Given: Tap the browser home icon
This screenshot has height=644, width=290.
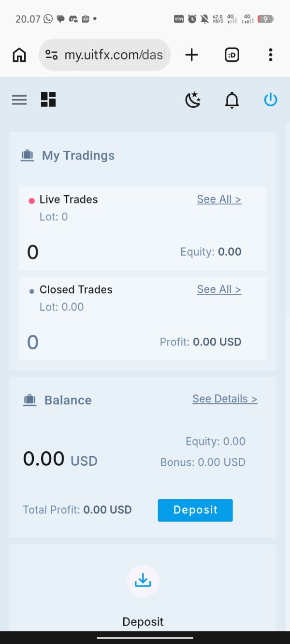Looking at the screenshot, I should point(19,55).
